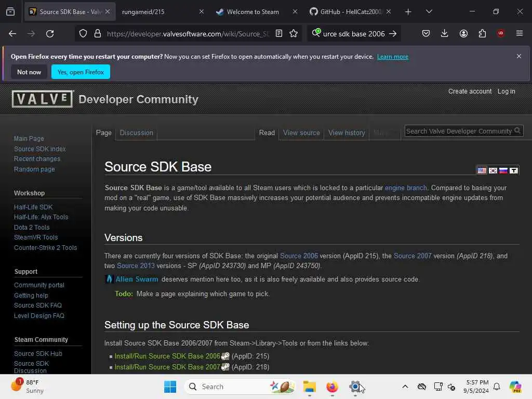Image resolution: width=532 pixels, height=399 pixels.
Task: Open the Downloads arrow icon
Action: pyautogui.click(x=445, y=33)
